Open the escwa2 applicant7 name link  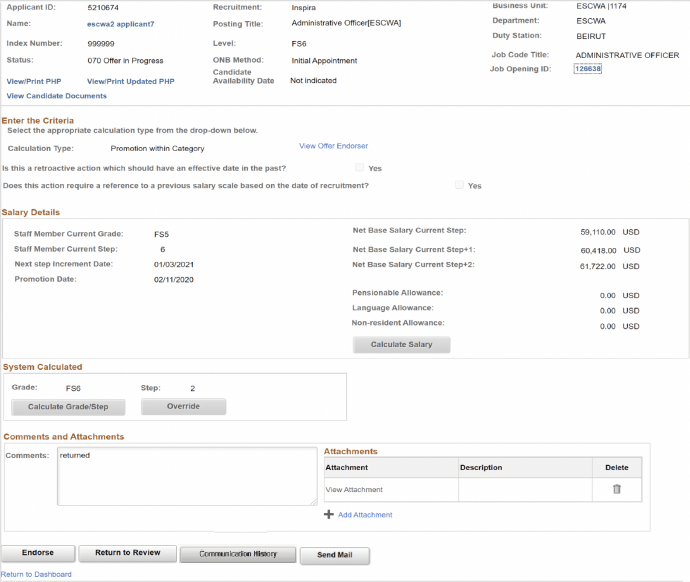[x=121, y=24]
